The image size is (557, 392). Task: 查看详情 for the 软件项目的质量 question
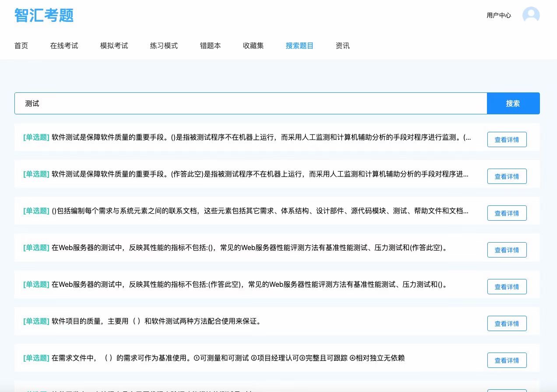point(507,323)
